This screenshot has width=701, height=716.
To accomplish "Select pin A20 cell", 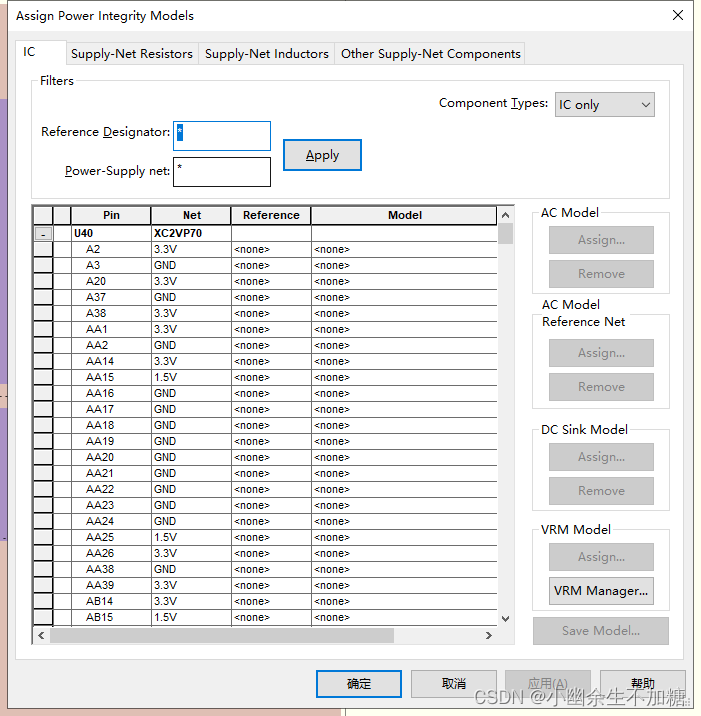I will 111,281.
